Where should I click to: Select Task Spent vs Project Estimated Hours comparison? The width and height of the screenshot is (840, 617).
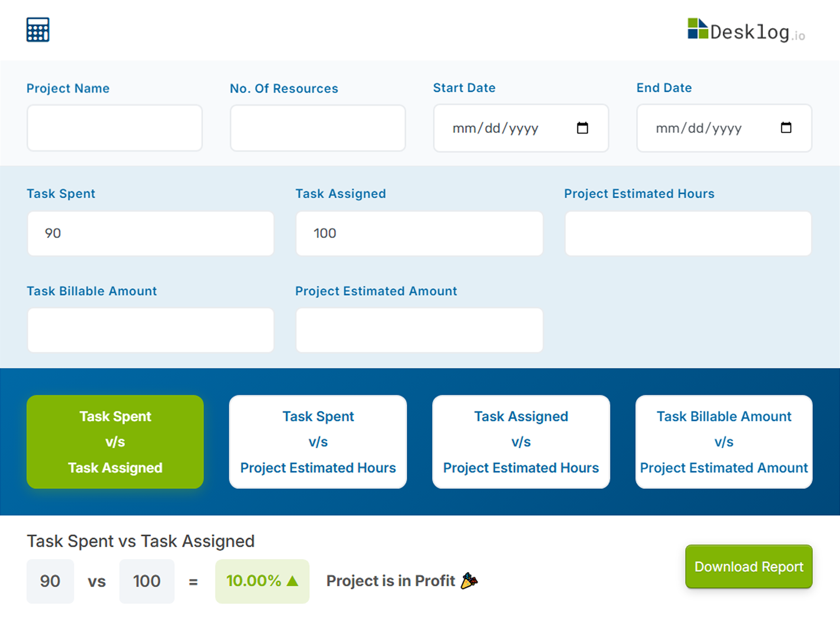(317, 442)
